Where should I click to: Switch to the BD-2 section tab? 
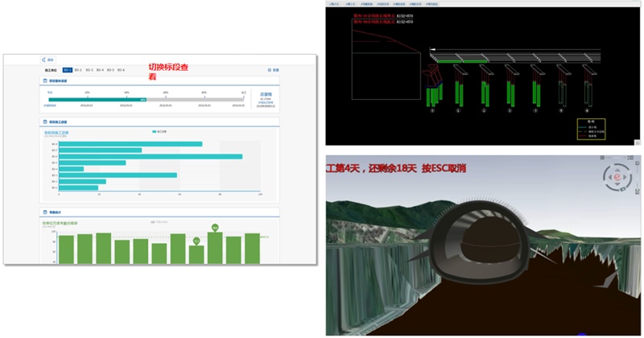tap(79, 70)
